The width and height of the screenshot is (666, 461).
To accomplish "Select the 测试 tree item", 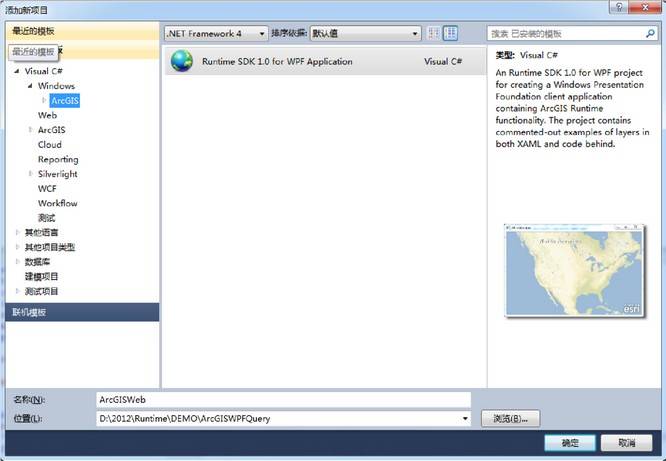I will coord(46,218).
